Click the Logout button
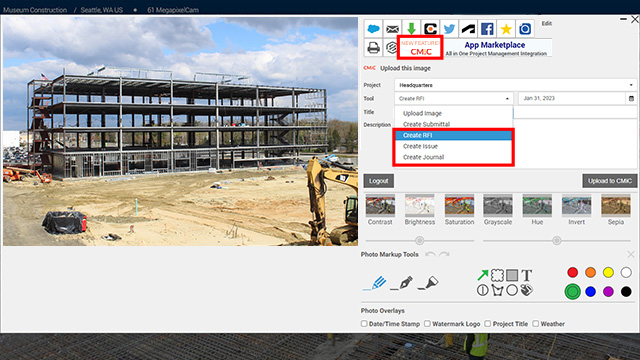Viewport: 640px width, 360px height. pos(378,181)
